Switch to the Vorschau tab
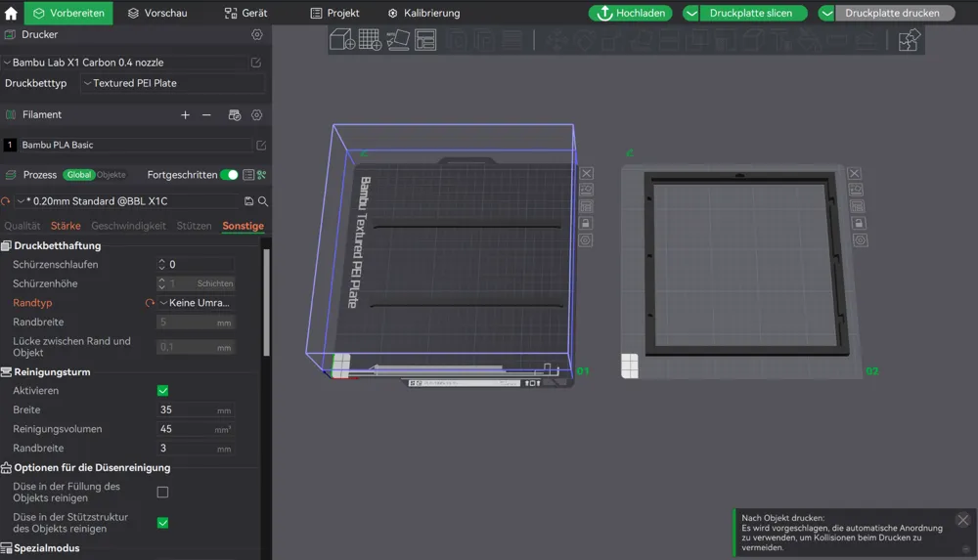Screen dimensions: 978x560 click(157, 13)
